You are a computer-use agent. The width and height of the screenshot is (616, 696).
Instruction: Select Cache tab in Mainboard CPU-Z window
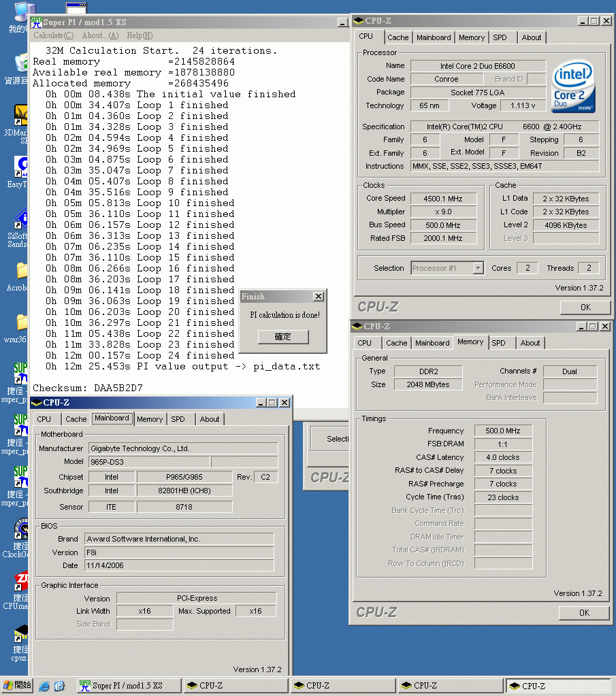click(76, 419)
